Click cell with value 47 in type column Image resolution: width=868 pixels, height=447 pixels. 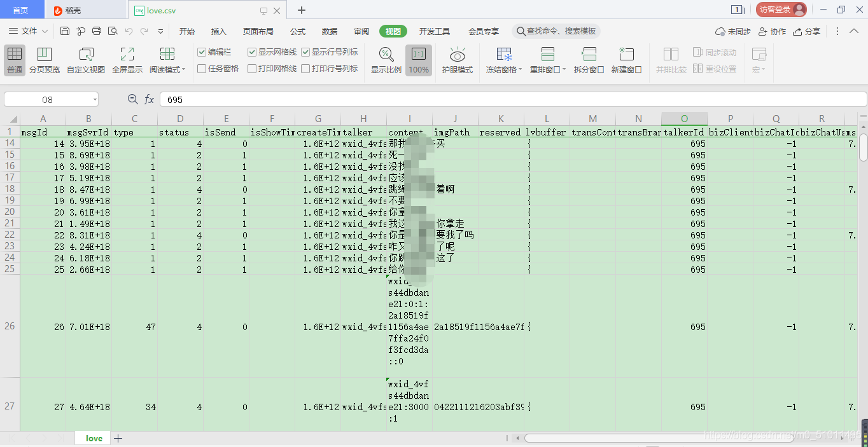(x=135, y=326)
